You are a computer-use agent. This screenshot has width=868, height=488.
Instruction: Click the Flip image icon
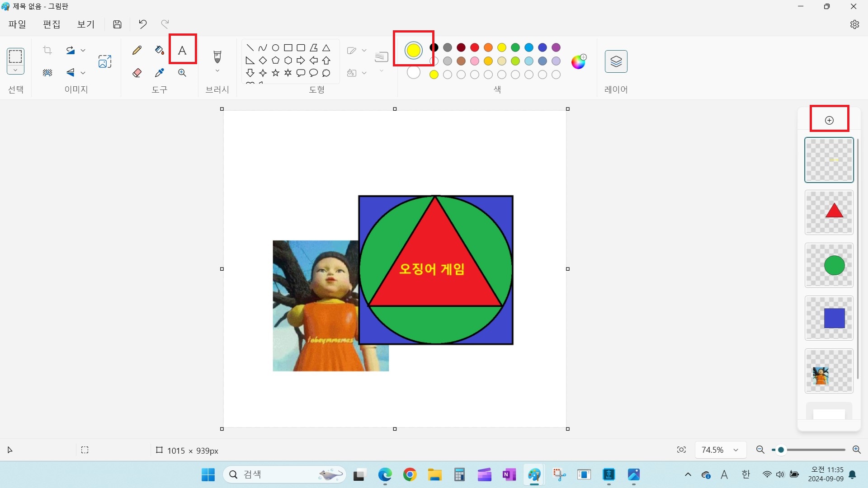pyautogui.click(x=71, y=72)
